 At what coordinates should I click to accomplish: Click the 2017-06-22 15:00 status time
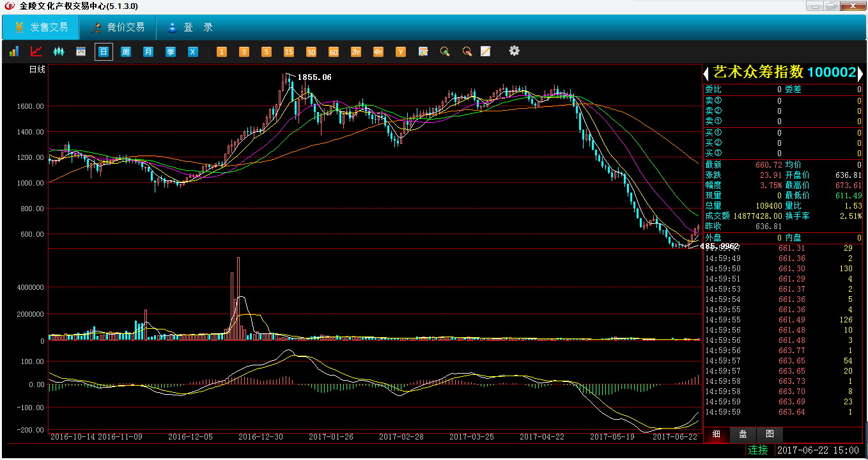click(819, 450)
